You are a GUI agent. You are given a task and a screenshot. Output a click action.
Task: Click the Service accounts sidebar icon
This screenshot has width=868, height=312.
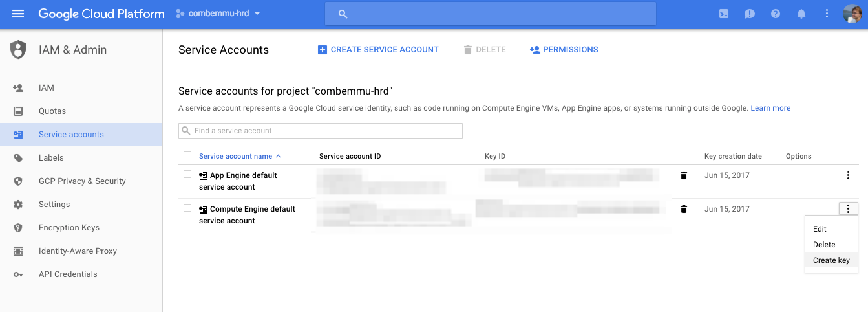click(18, 135)
